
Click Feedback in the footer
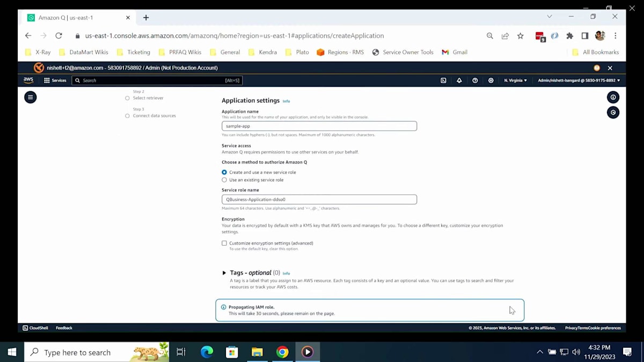point(64,328)
